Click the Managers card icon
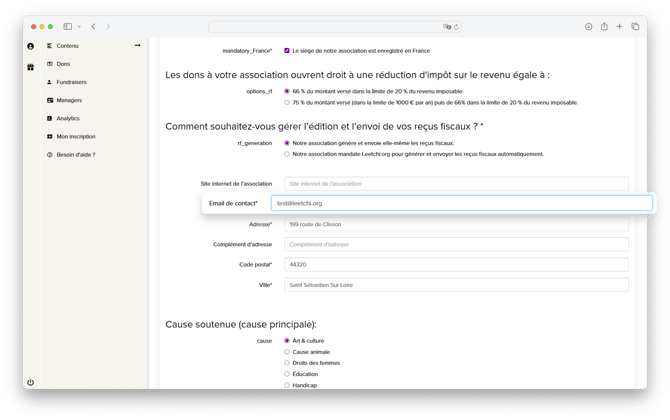670x420 pixels. [x=50, y=100]
